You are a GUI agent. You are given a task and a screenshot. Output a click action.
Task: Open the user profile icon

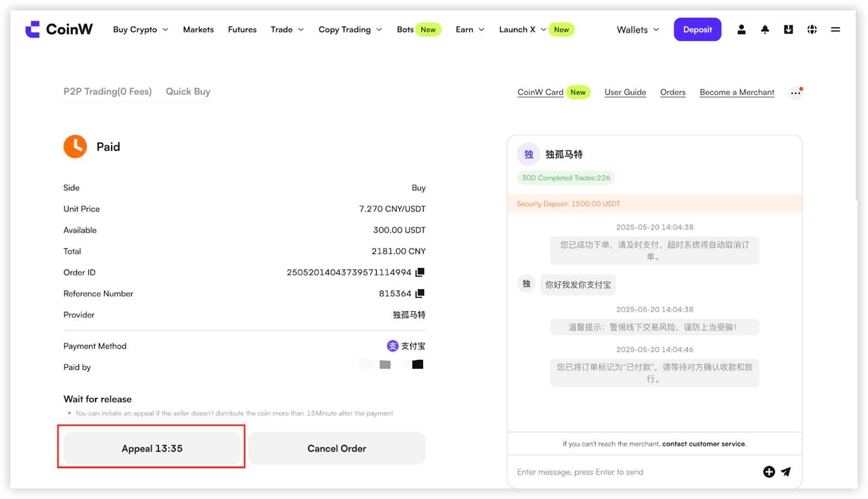tap(741, 29)
